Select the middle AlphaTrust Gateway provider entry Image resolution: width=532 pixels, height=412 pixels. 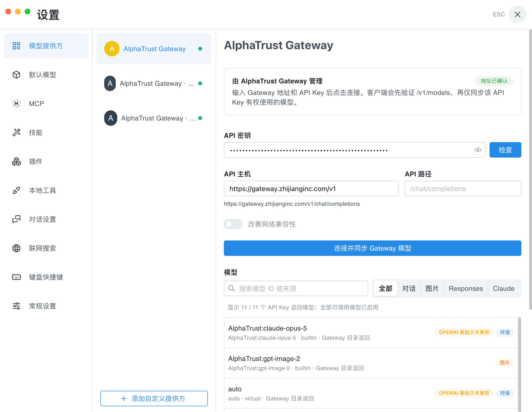point(154,83)
